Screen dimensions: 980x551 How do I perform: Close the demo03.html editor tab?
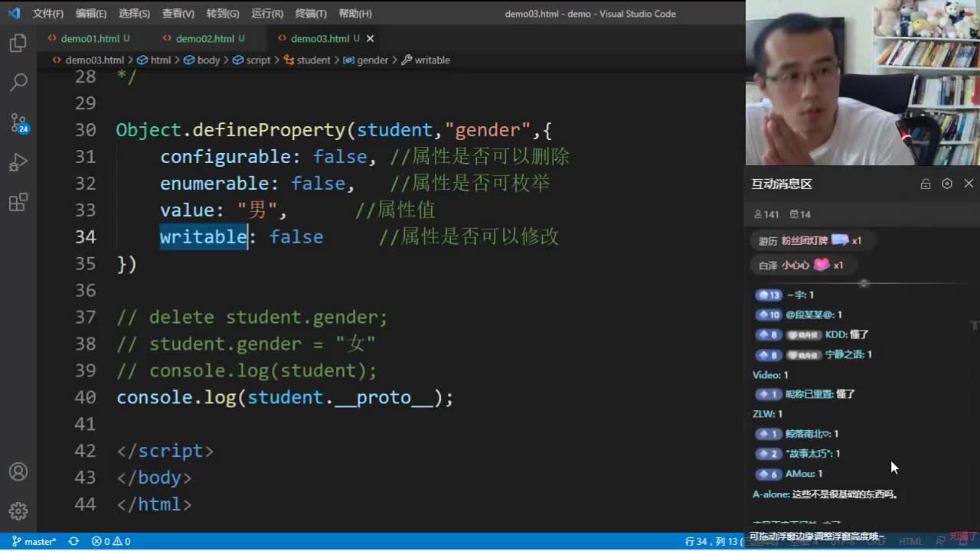371,38
